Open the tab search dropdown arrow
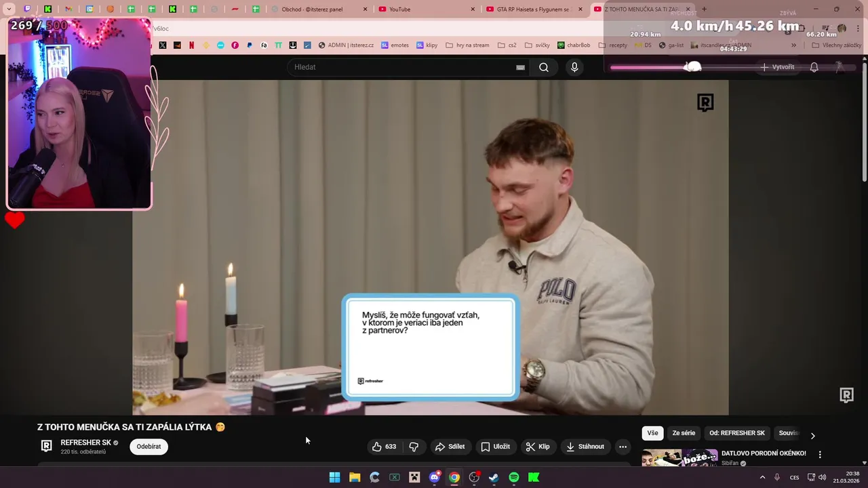The image size is (868, 488). pyautogui.click(x=9, y=9)
